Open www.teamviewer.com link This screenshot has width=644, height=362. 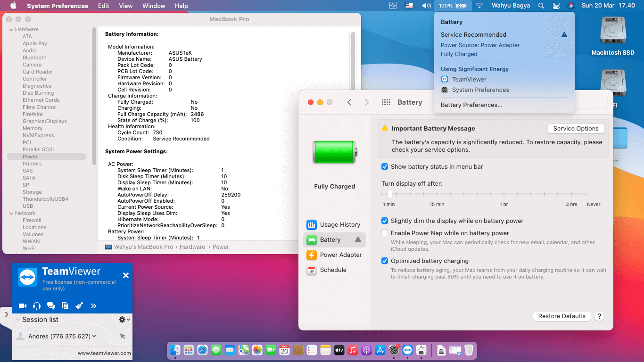104,353
